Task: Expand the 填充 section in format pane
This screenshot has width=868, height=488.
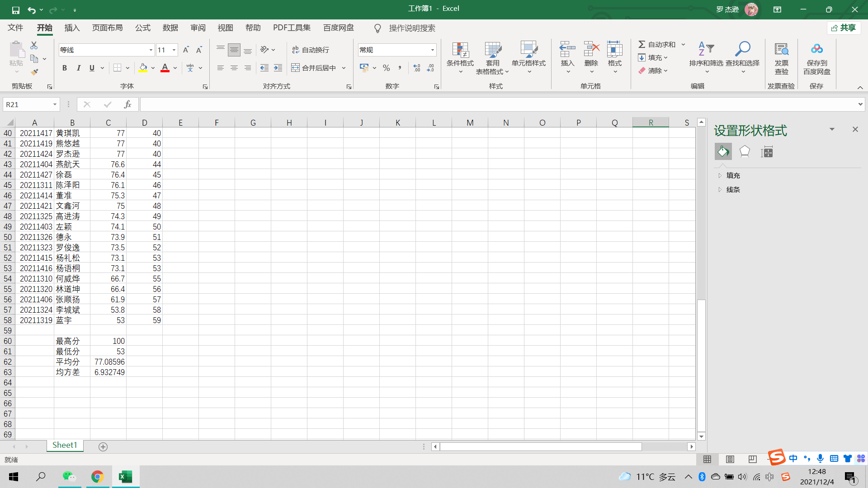Action: pyautogui.click(x=733, y=175)
